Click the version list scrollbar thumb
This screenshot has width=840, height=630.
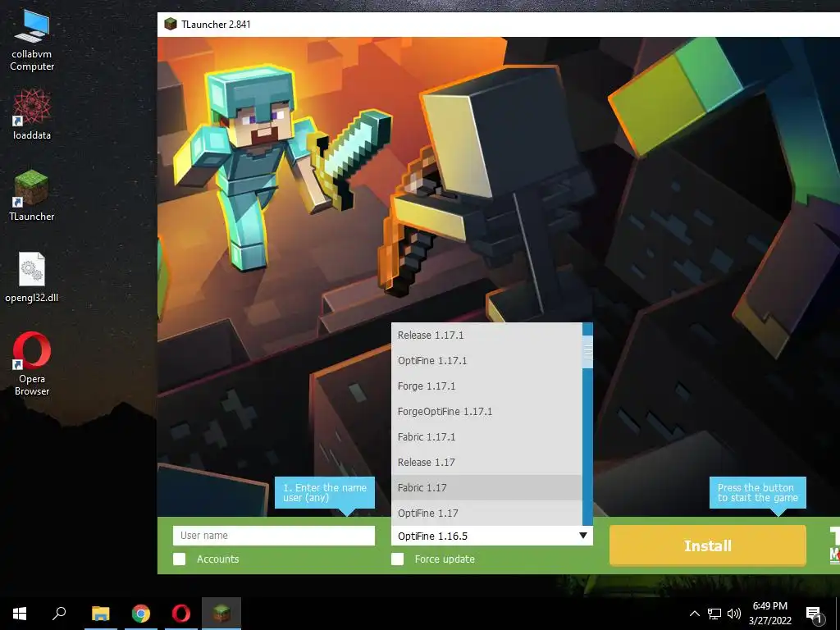point(587,352)
